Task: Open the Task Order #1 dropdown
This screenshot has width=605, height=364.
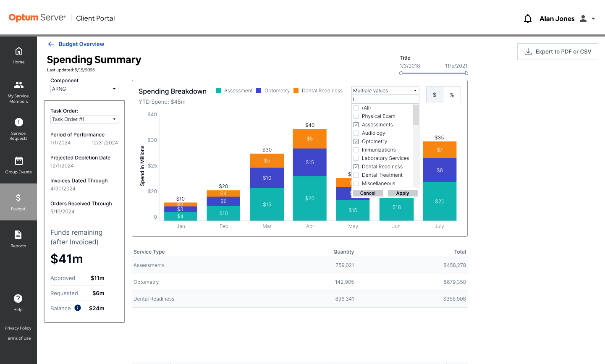Action: point(84,119)
